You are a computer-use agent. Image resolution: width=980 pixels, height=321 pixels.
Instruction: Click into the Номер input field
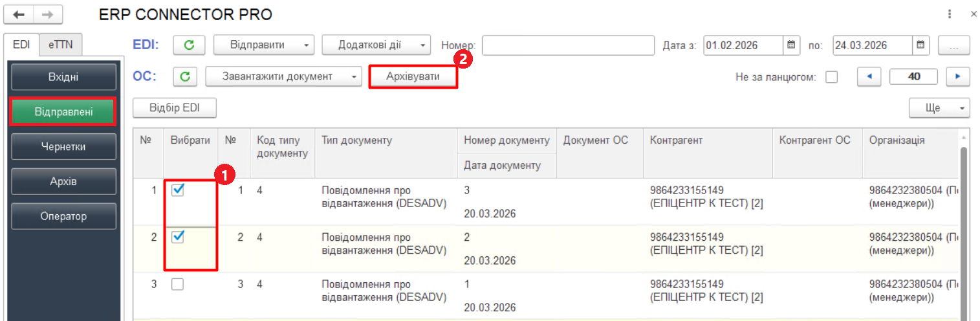pos(568,45)
